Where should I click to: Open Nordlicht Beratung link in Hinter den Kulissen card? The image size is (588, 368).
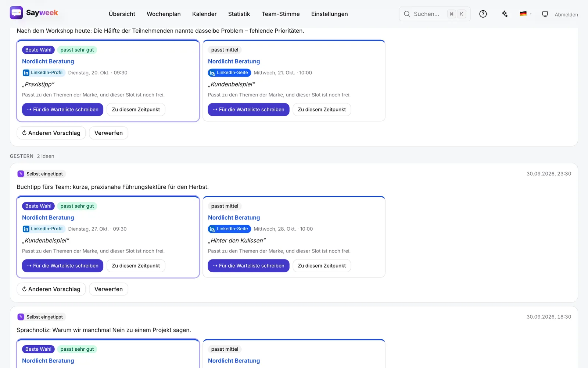[x=234, y=217]
